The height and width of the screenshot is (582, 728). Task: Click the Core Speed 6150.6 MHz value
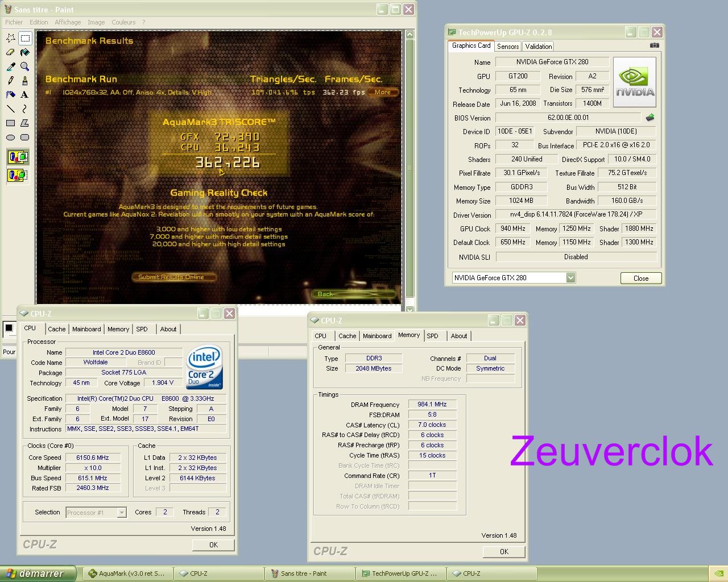93,458
